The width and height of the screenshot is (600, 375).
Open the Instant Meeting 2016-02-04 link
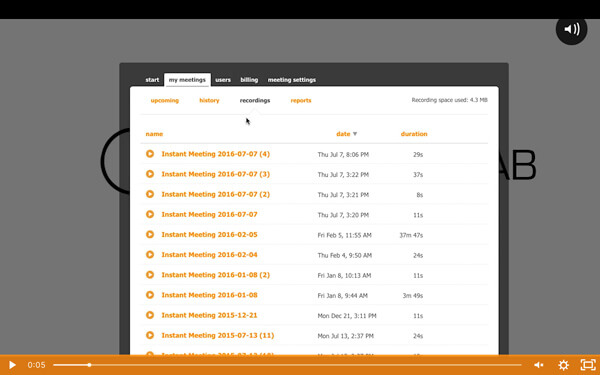tap(209, 255)
